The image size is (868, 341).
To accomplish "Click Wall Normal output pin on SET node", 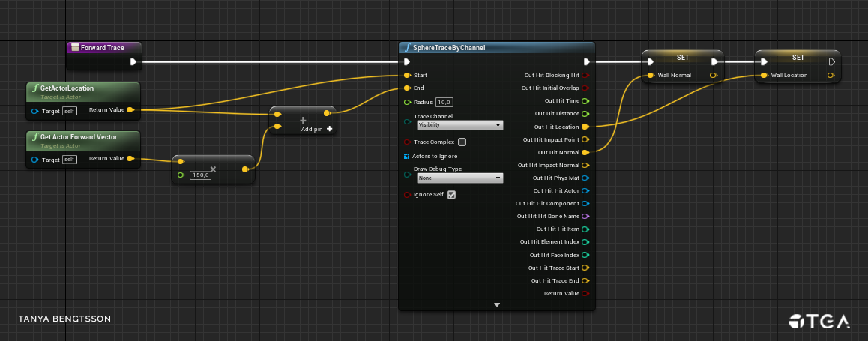I will click(x=713, y=75).
